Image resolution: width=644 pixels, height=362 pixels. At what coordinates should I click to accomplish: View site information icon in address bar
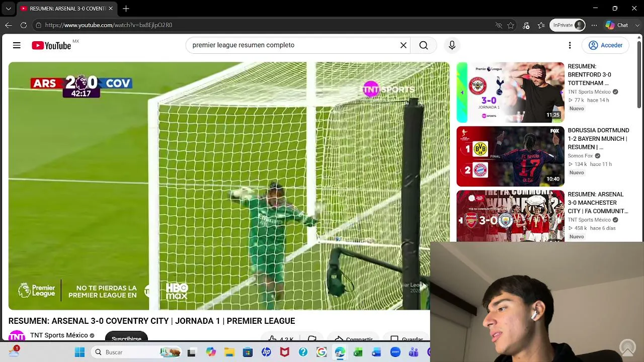(x=38, y=25)
